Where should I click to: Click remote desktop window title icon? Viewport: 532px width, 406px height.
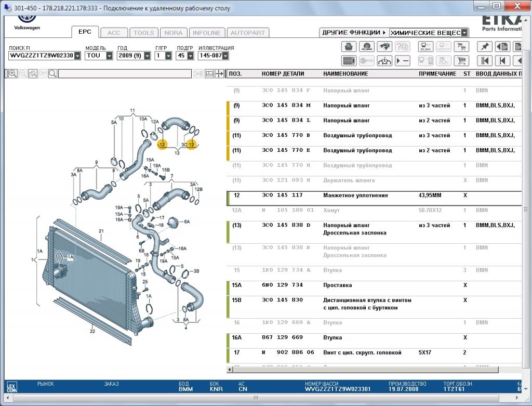pyautogui.click(x=7, y=7)
